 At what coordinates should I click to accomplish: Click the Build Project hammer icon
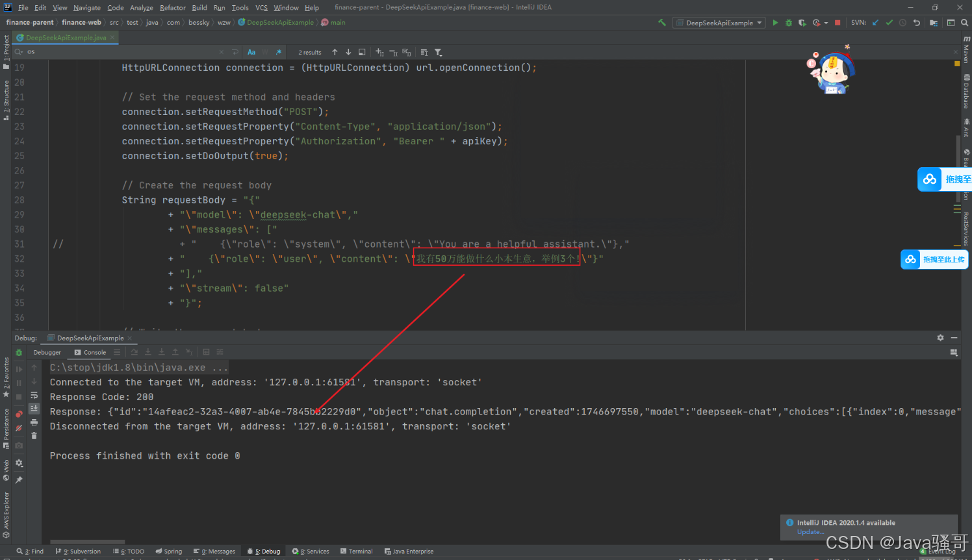pyautogui.click(x=662, y=22)
